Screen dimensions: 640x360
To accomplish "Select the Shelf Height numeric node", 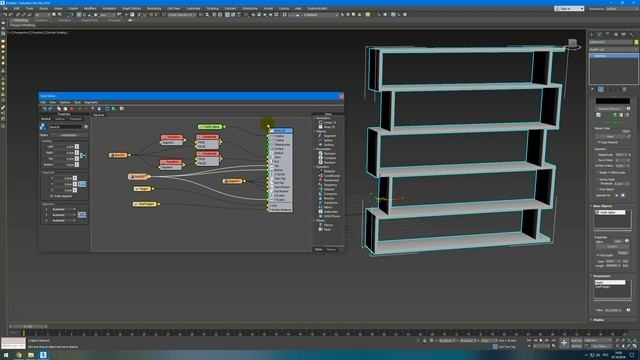I will (x=145, y=204).
